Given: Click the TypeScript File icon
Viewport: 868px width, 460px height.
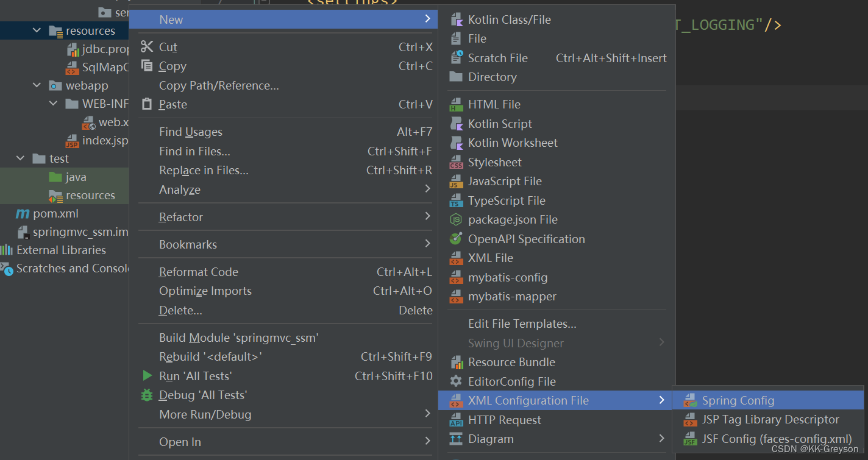Looking at the screenshot, I should [457, 200].
